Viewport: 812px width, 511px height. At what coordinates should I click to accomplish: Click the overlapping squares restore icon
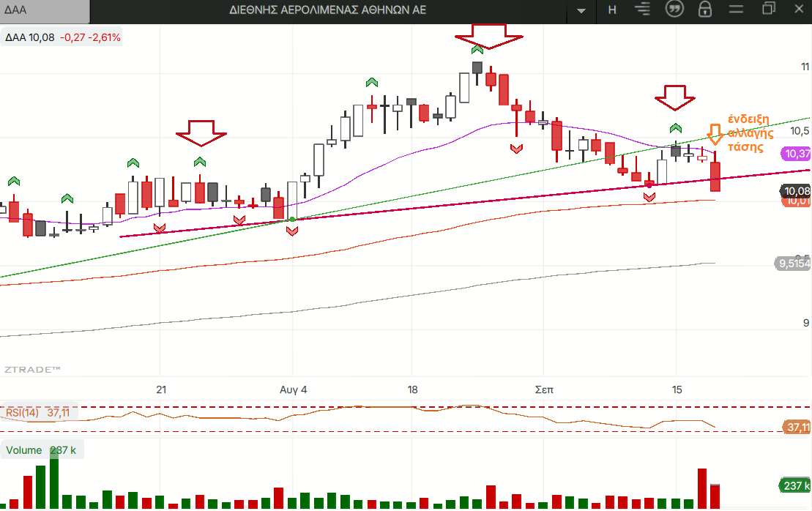769,9
